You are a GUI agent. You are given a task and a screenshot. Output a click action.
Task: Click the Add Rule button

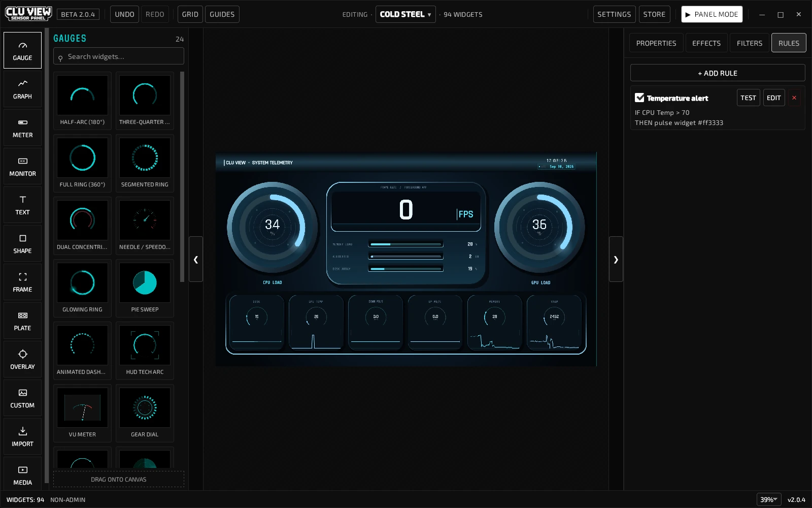tap(718, 73)
